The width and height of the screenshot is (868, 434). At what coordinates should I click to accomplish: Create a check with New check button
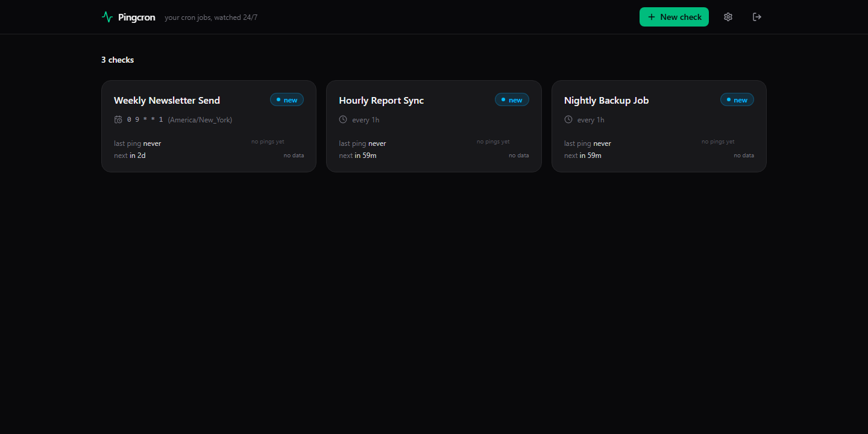(x=674, y=17)
